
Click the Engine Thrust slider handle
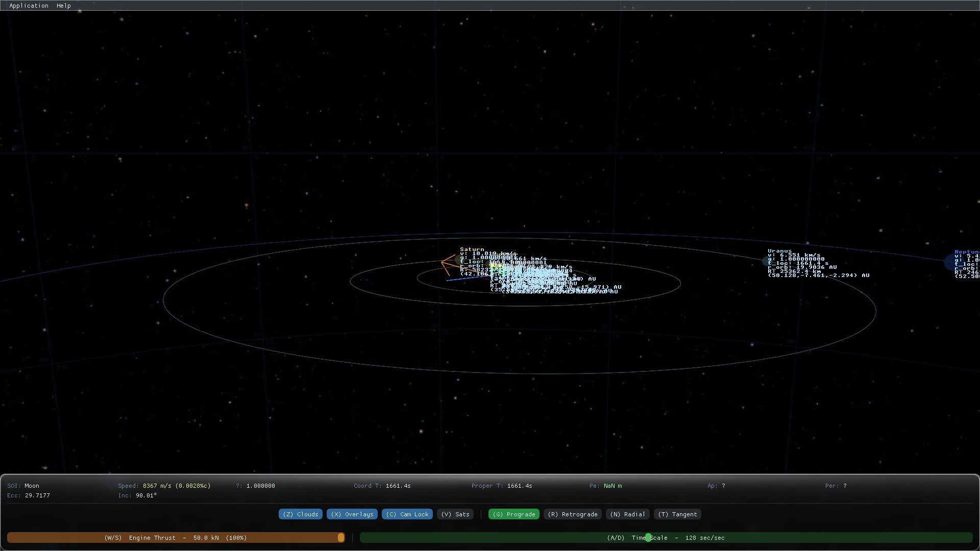pos(341,538)
